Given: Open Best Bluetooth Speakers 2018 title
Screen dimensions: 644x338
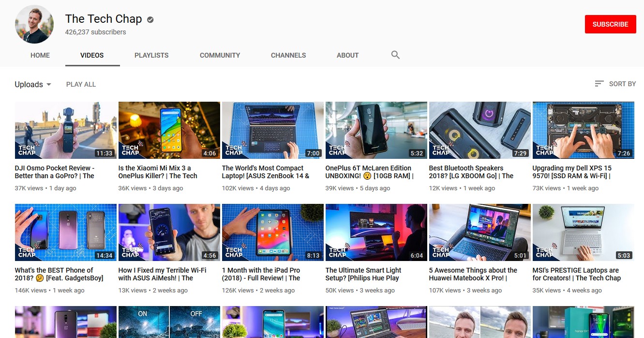Looking at the screenshot, I should coord(471,172).
